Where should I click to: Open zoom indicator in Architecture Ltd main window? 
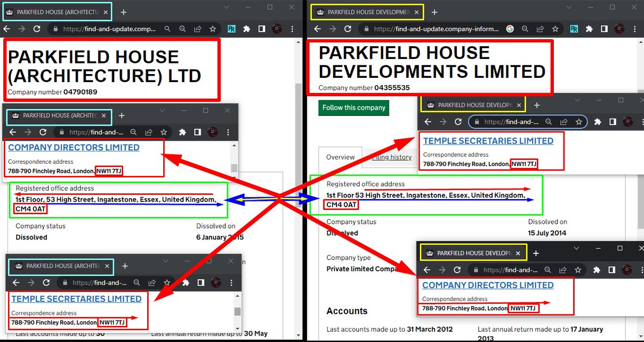(x=182, y=29)
